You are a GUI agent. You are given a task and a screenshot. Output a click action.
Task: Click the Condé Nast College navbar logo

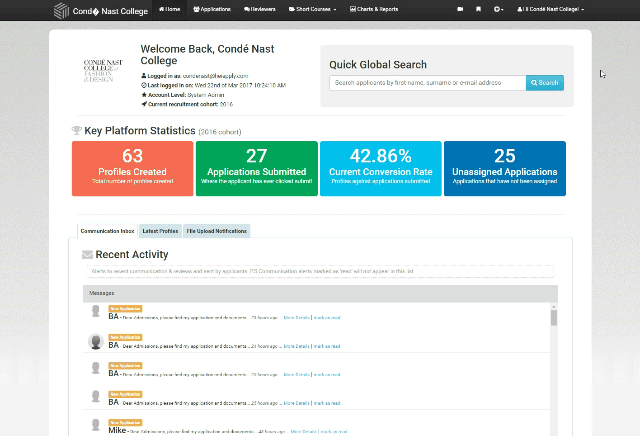point(100,10)
